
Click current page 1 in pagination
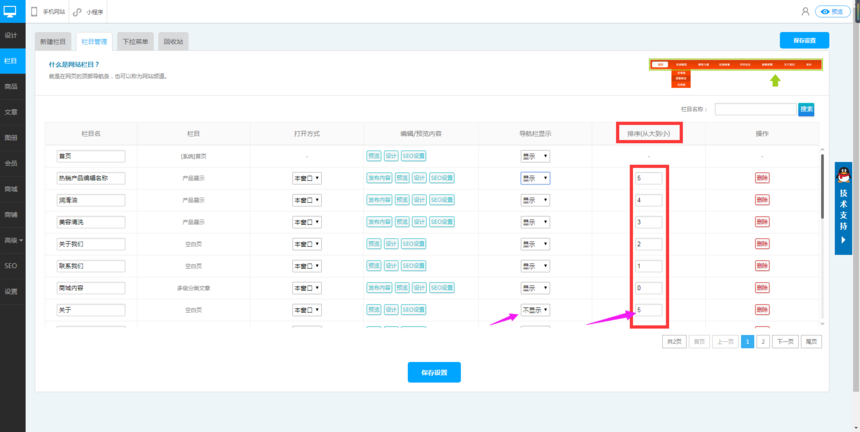[x=748, y=342]
